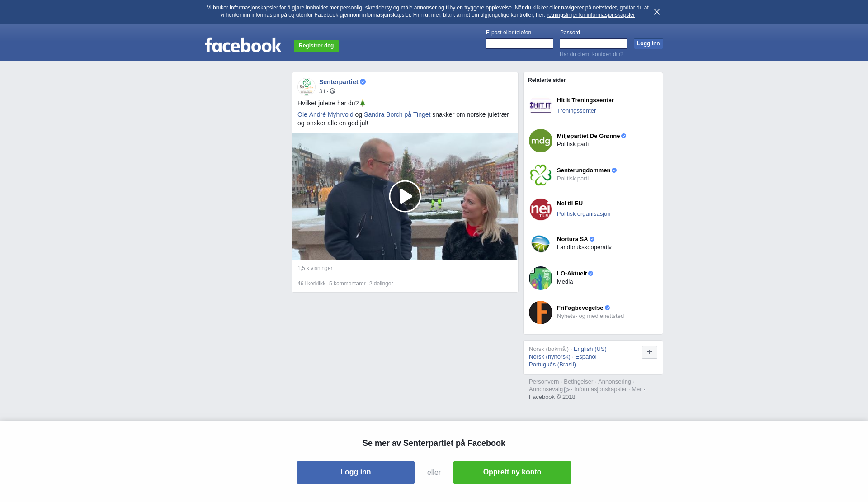Open Senterpartiet profile picture
The height and width of the screenshot is (502, 868).
(x=307, y=86)
